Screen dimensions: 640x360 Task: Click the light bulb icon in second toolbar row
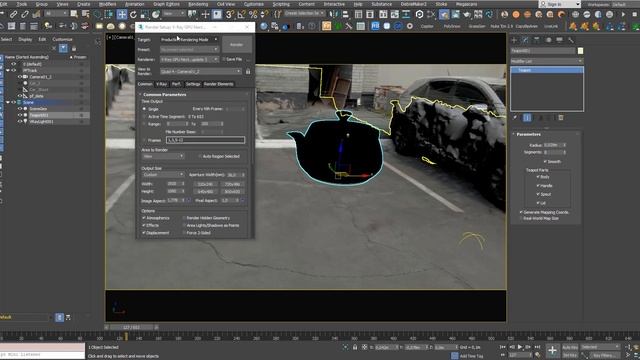coord(48,26)
